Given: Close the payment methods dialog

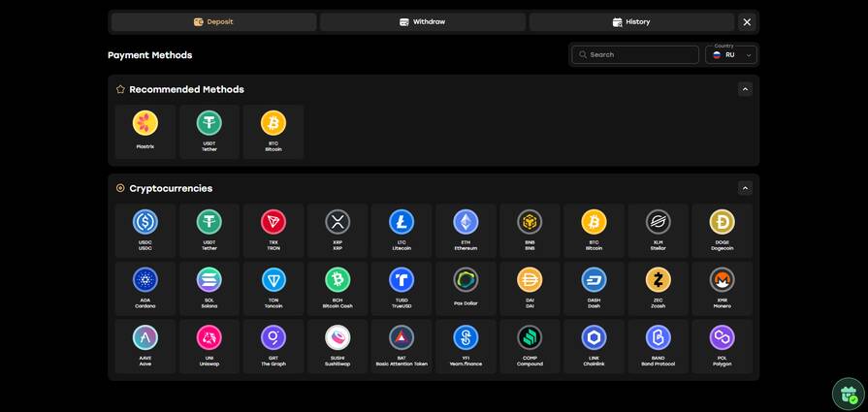Looking at the screenshot, I should [747, 22].
